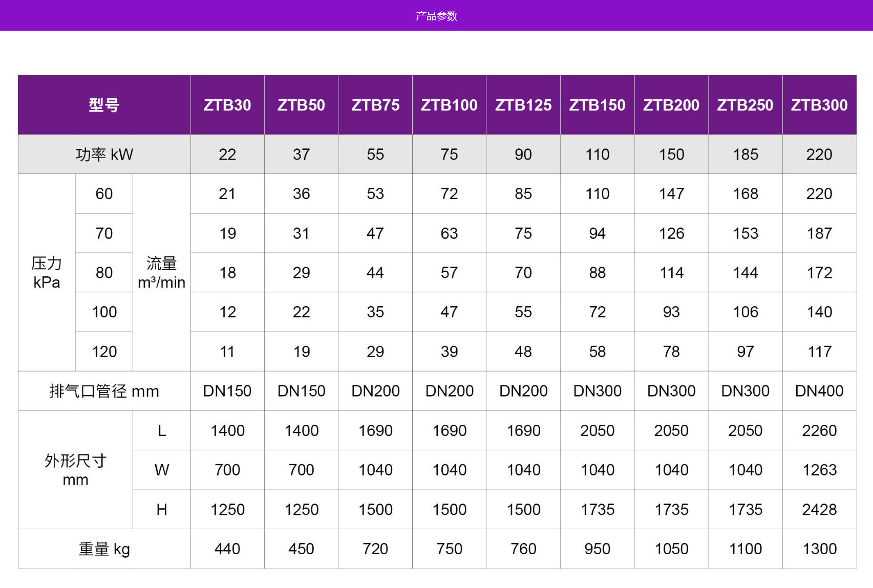Image resolution: width=873 pixels, height=588 pixels.
Task: Click the 重量 kg row label
Action: 104,549
